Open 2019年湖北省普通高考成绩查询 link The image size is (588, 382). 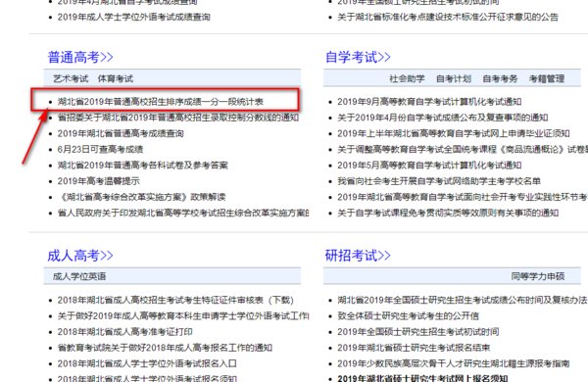(121, 133)
